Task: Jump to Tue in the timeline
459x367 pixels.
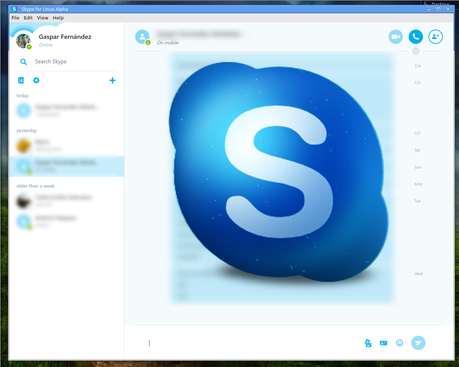Action: tap(417, 201)
